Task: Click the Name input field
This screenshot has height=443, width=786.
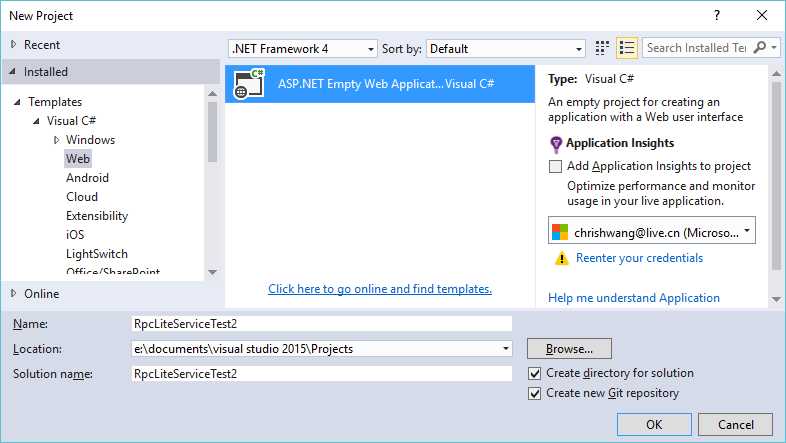Action: (x=322, y=324)
